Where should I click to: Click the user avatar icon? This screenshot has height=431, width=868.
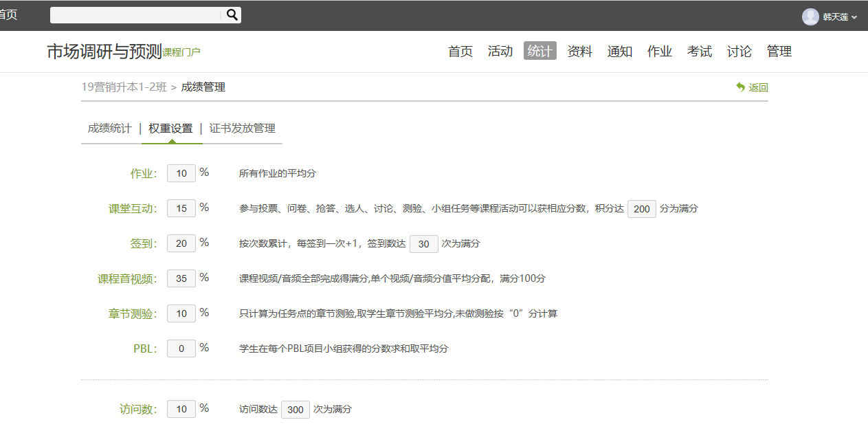tap(810, 17)
